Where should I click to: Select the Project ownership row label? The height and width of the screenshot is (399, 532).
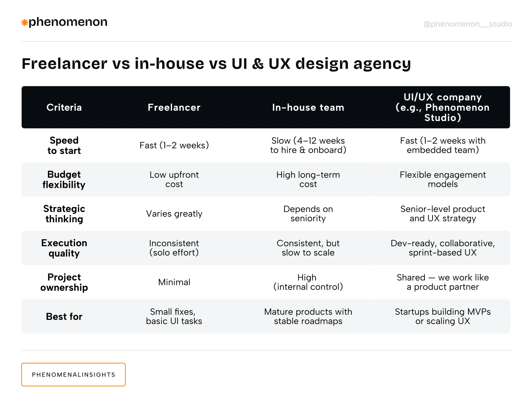pos(64,282)
